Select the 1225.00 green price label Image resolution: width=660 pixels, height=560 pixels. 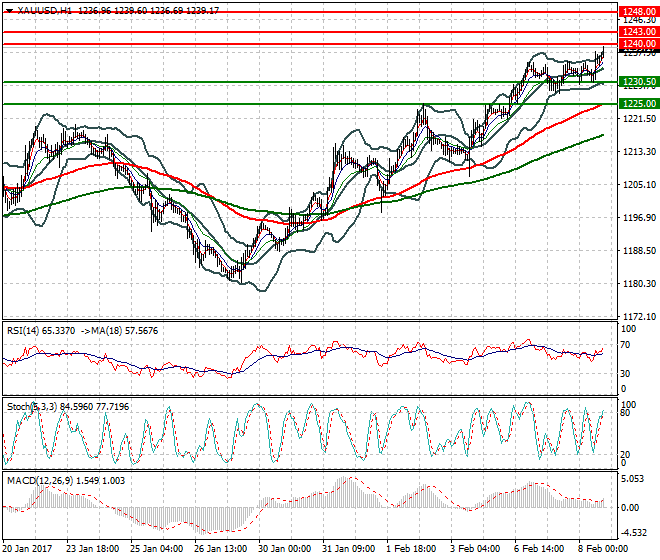(639, 104)
